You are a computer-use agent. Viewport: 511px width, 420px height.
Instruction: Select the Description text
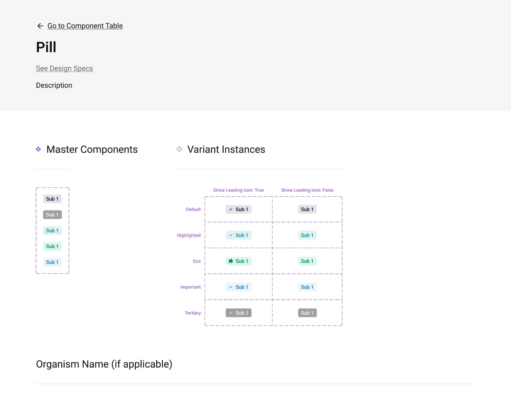54,85
